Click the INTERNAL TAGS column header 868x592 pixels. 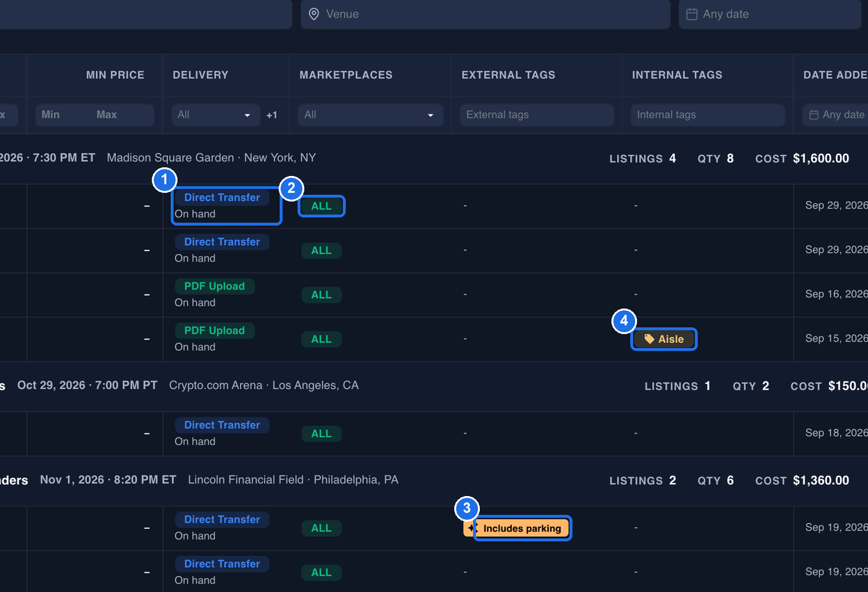(677, 74)
